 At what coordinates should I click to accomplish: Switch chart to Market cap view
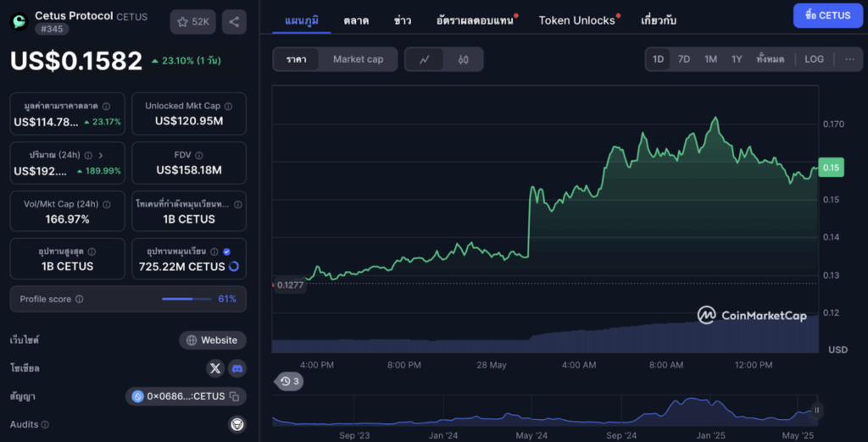pos(358,59)
